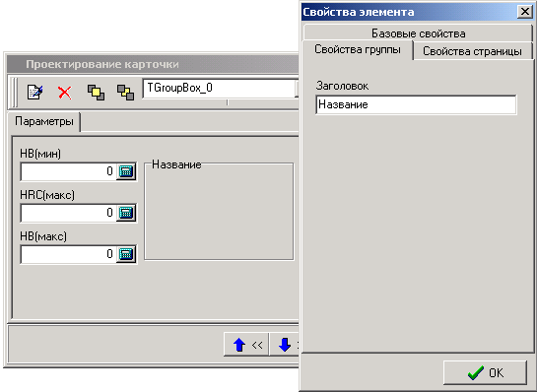This screenshot has height=392, width=537.
Task: Select the Название group box
Action: coord(219,211)
